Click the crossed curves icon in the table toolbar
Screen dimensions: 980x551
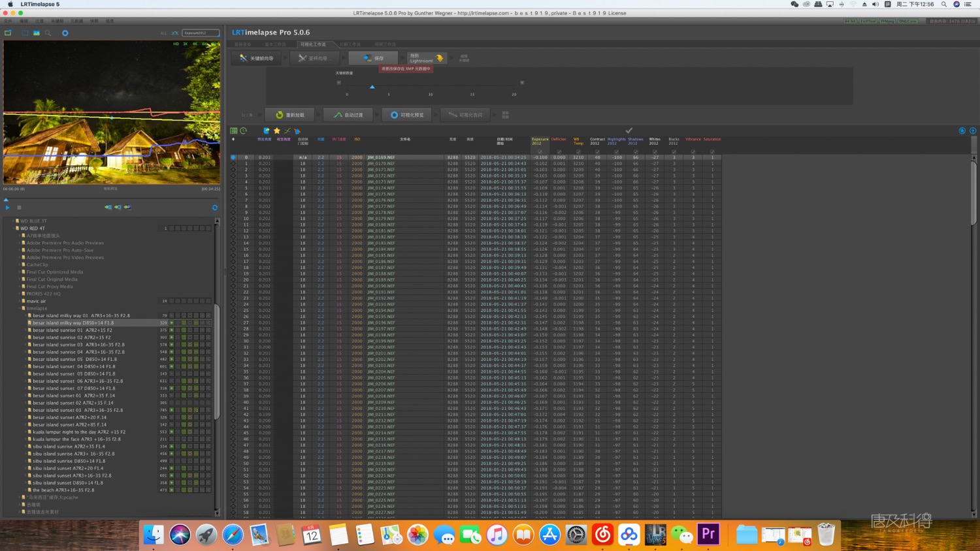click(287, 131)
